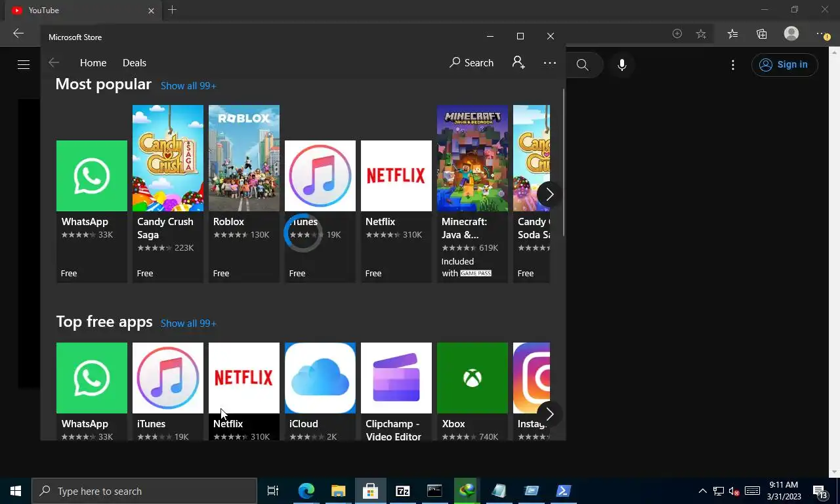This screenshot has height=504, width=840.
Task: Open iTunes in the Top free apps row
Action: tap(168, 391)
